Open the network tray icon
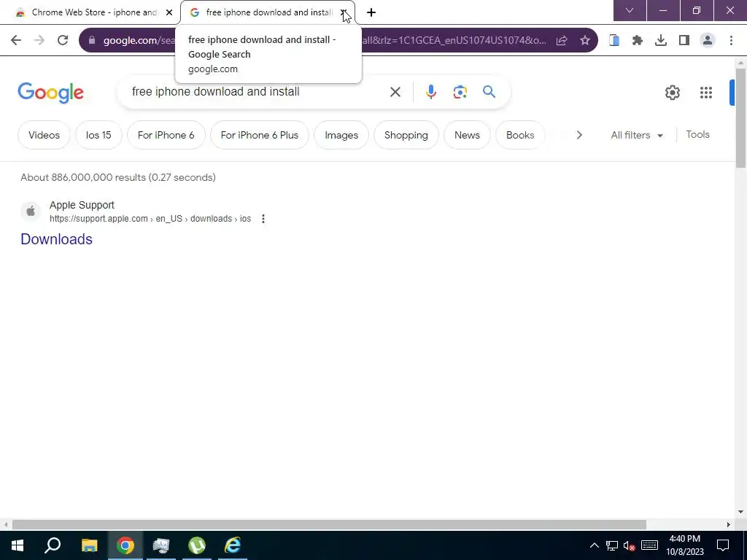The width and height of the screenshot is (747, 560). [612, 545]
